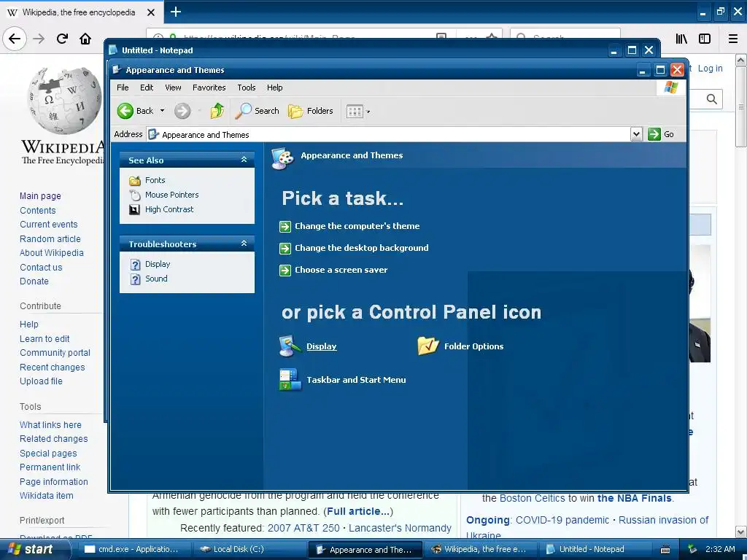Click Log in on Wikipedia
The width and height of the screenshot is (747, 560).
click(711, 69)
